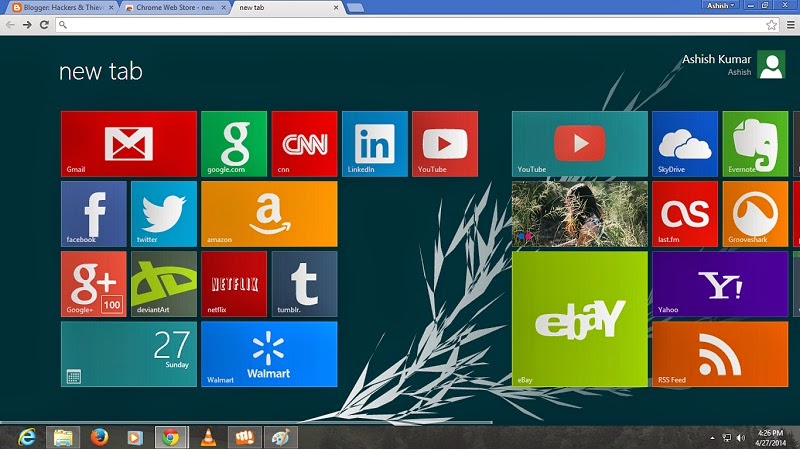
Task: Open File Explorer from the taskbar
Action: tap(63, 437)
